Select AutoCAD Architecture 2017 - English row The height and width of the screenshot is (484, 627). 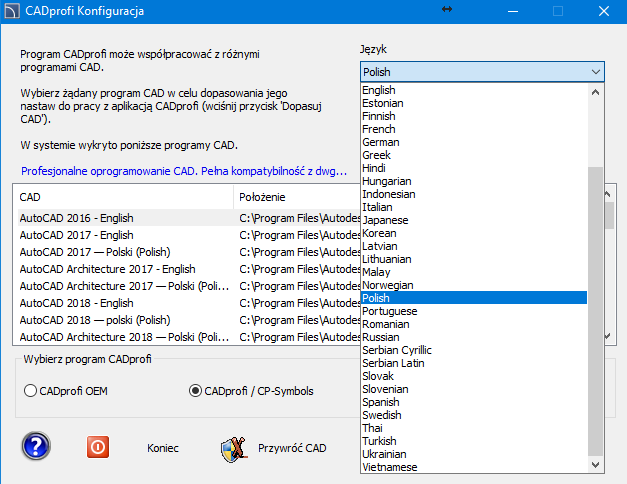point(108,269)
